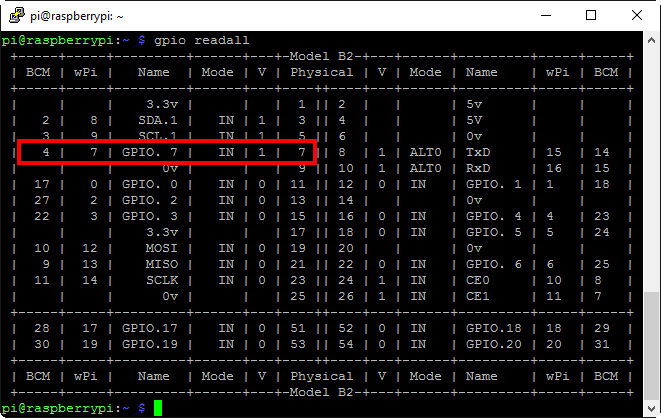The width and height of the screenshot is (661, 418).
Task: Click BCM value '29' in GPIO.18 row
Action: 602,328
